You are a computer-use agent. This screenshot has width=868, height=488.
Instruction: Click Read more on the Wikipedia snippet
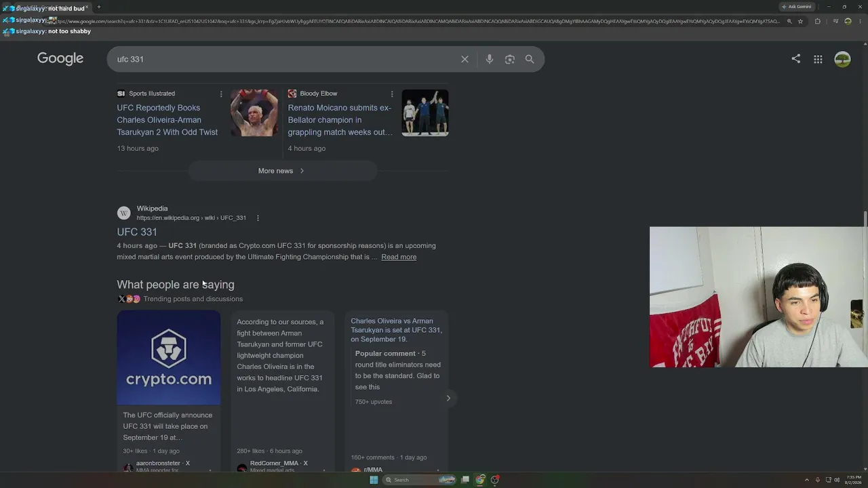click(x=399, y=257)
